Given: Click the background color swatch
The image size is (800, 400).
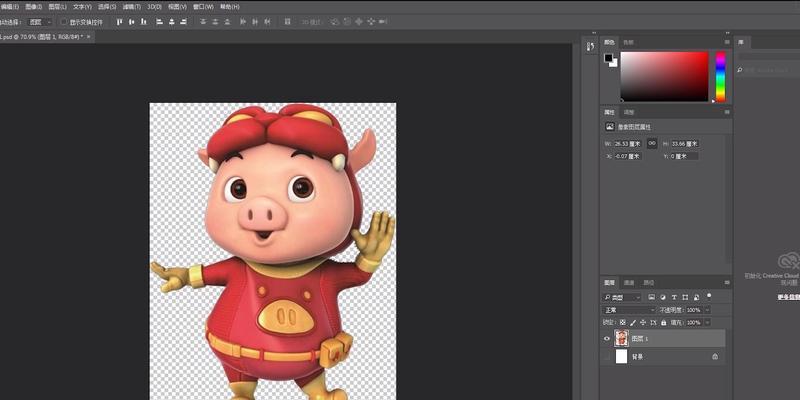Looking at the screenshot, I should (615, 63).
